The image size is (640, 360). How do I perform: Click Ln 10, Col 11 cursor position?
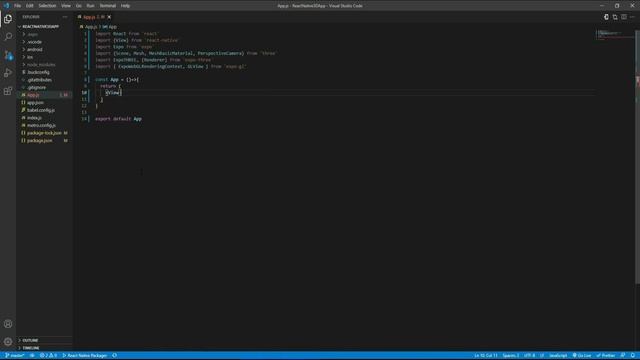pos(486,356)
